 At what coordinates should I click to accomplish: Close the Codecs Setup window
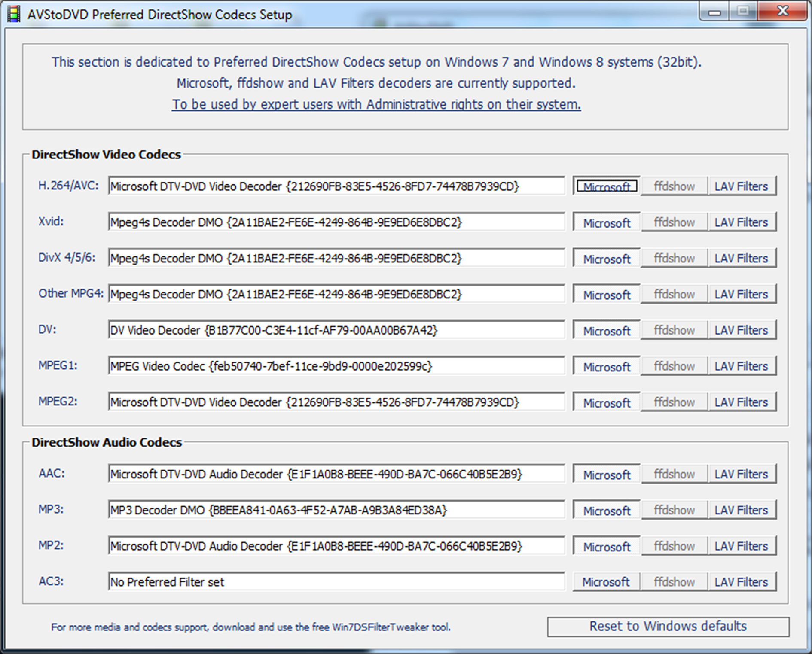[782, 11]
